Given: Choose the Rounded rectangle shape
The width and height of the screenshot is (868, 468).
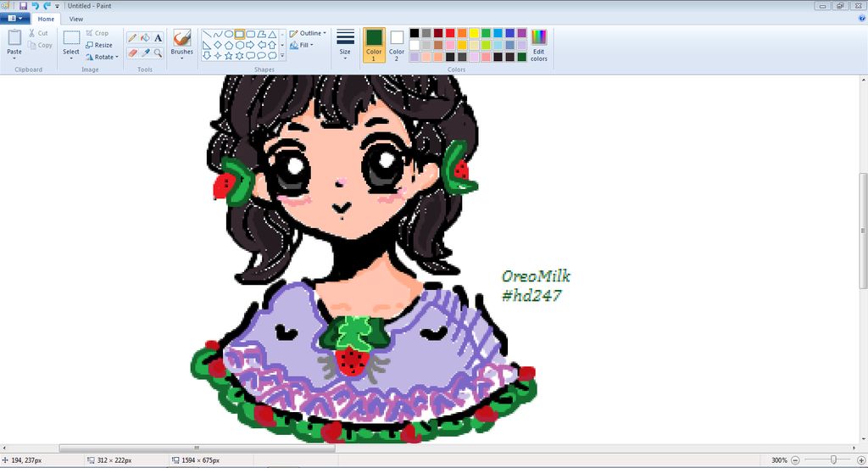Looking at the screenshot, I should [x=250, y=35].
